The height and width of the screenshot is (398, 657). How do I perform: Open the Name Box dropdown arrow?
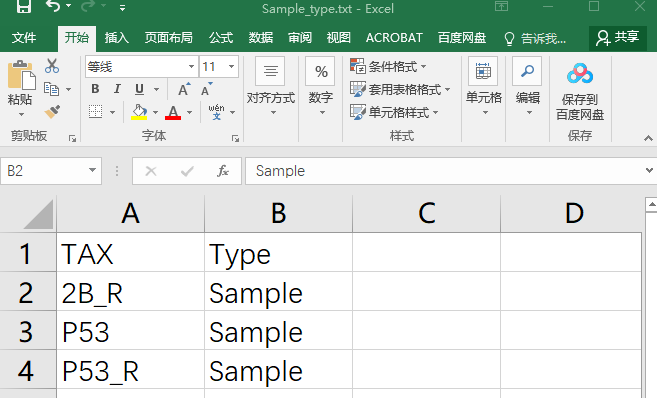click(x=93, y=171)
